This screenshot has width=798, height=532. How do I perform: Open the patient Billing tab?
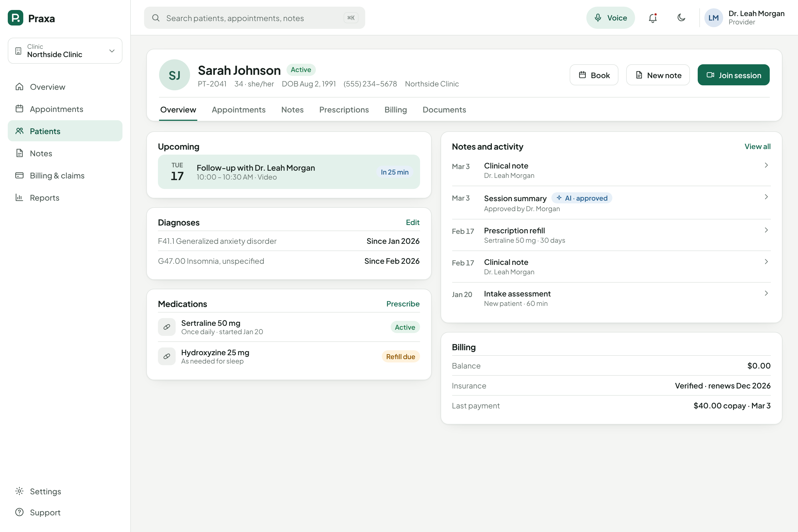395,110
